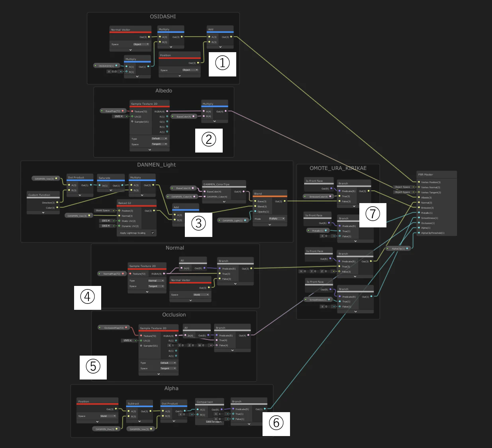492x448 pixels.
Task: Open Type dropdown on Albedo Sample Texture 2D
Action: click(159, 139)
